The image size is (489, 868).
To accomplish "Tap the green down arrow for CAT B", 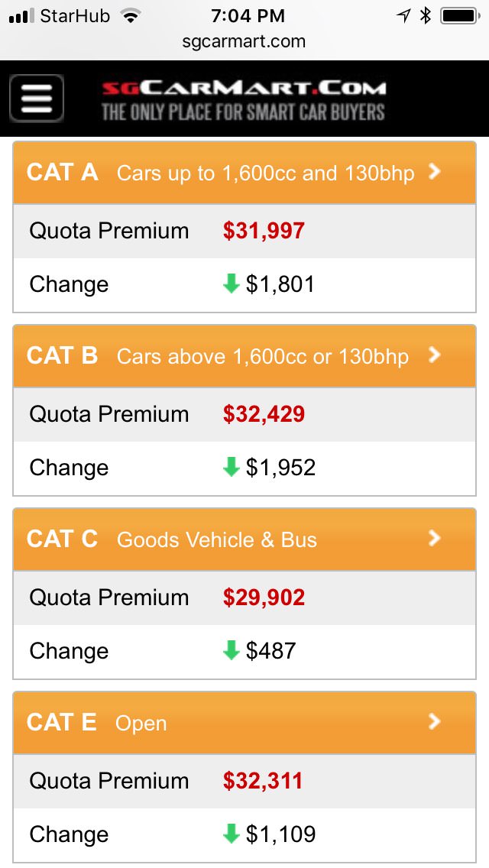I will pyautogui.click(x=231, y=468).
